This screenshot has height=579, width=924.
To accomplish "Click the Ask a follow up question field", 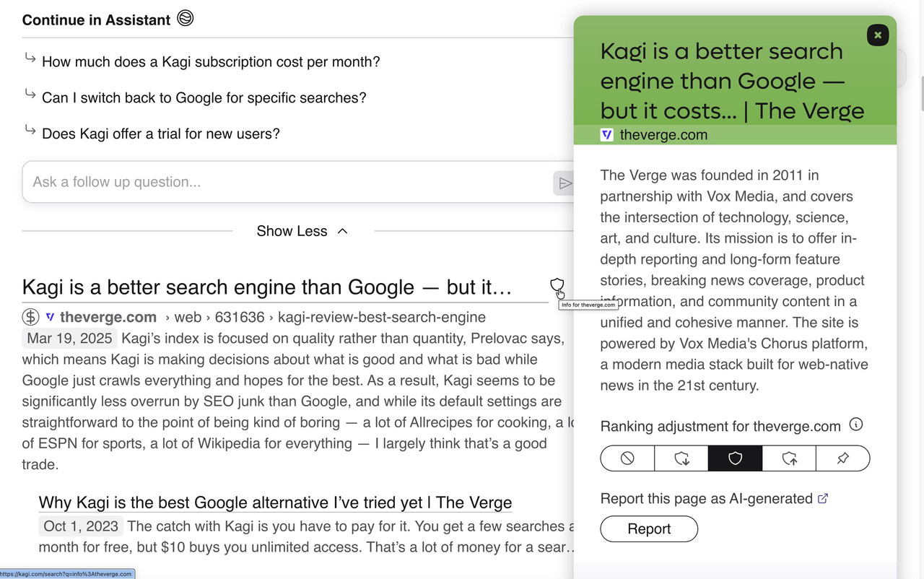I will point(289,182).
